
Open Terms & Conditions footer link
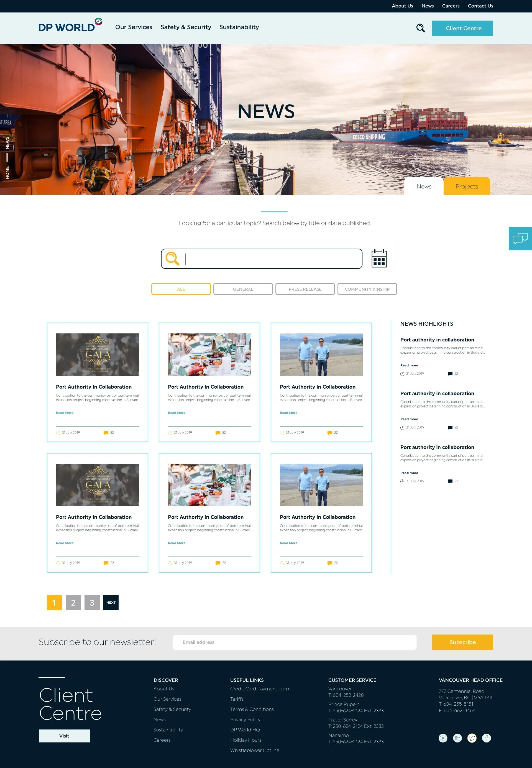pyautogui.click(x=252, y=709)
